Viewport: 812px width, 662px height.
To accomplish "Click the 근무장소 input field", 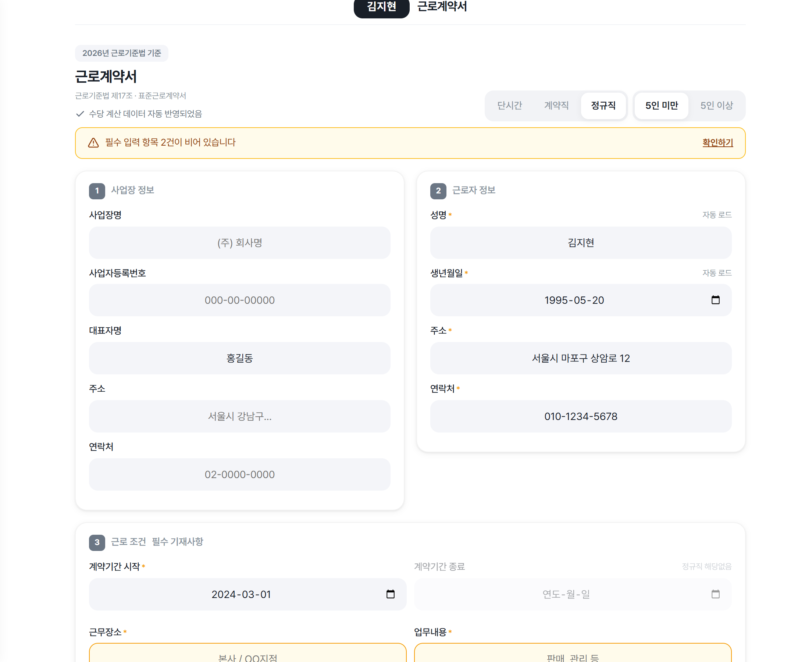I will click(x=247, y=654).
